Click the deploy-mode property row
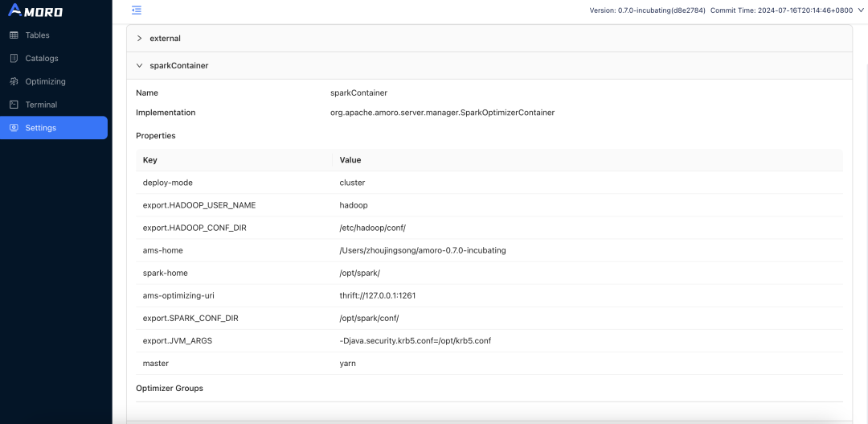The width and height of the screenshot is (868, 424). click(x=168, y=183)
